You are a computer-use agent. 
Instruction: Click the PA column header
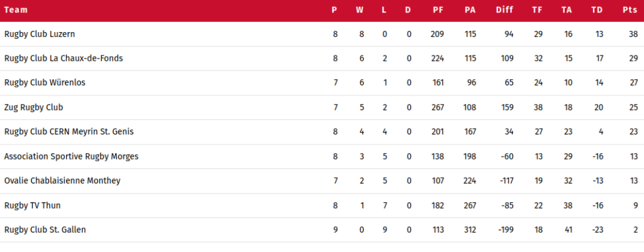[470, 10]
